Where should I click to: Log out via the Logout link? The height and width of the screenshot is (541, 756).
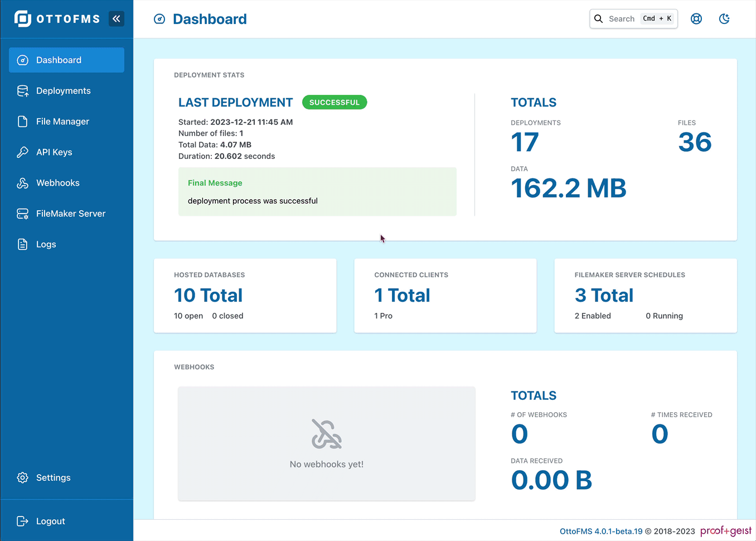point(66,521)
